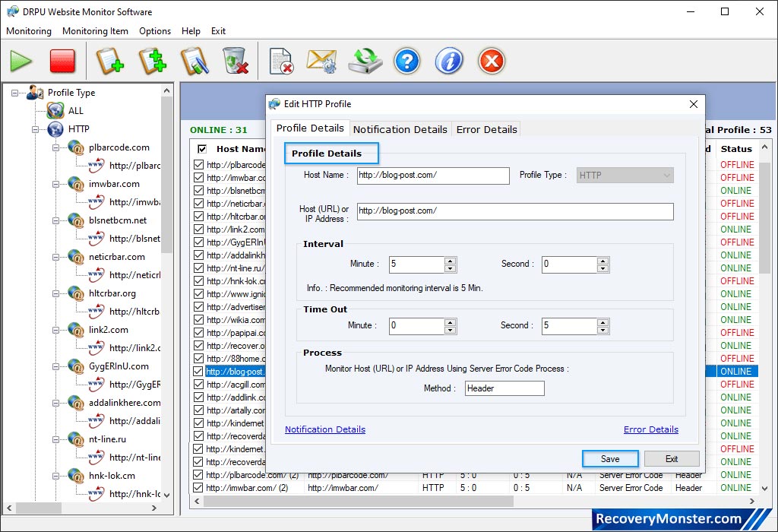
Task: Click the blue Help question mark icon
Action: (x=407, y=61)
